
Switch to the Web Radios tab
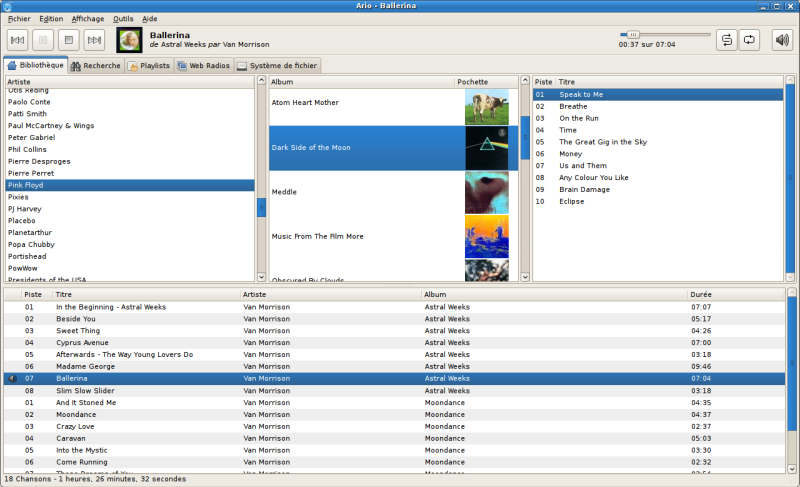coord(203,66)
